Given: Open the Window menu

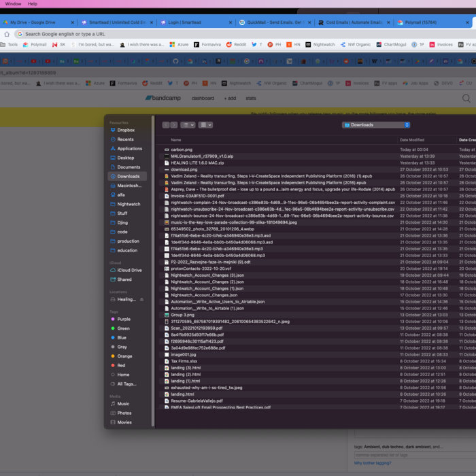Looking at the screenshot, I should coord(13,4).
